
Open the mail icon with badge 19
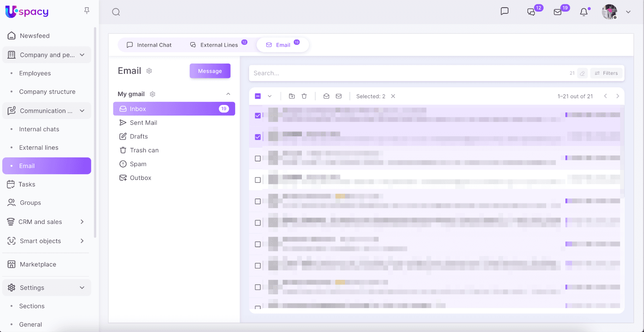point(557,12)
